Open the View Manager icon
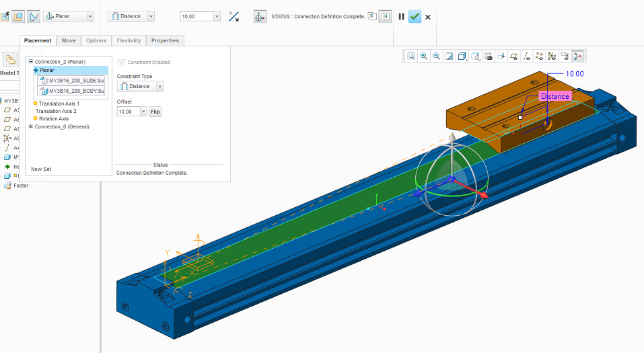The height and width of the screenshot is (353, 644). [488, 56]
